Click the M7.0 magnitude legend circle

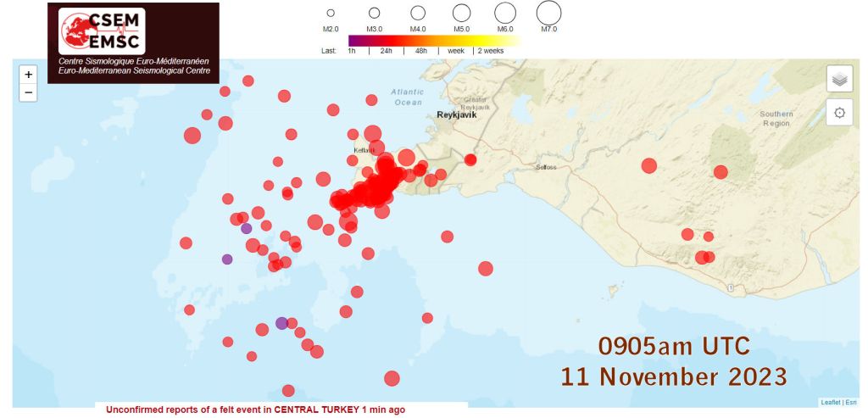coord(549,13)
